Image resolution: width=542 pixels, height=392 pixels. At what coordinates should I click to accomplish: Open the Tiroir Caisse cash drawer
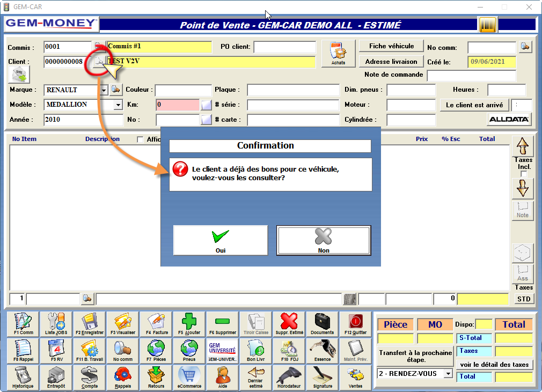[256, 324]
